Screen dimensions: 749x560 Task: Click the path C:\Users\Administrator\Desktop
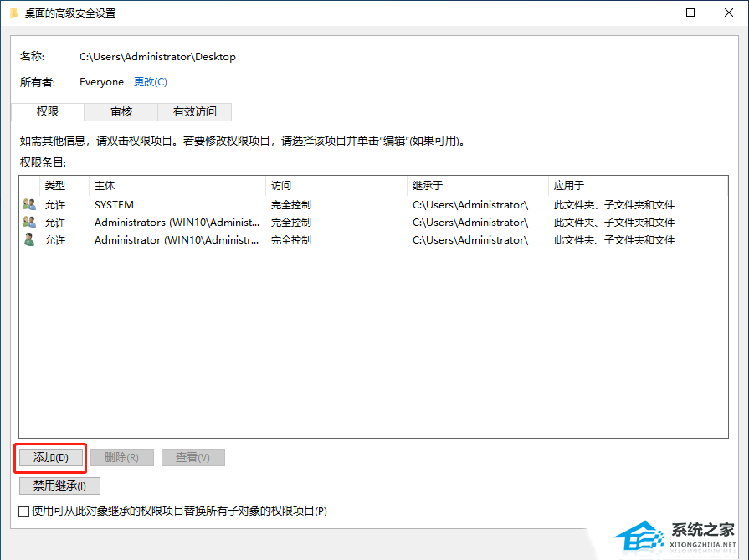tap(157, 57)
